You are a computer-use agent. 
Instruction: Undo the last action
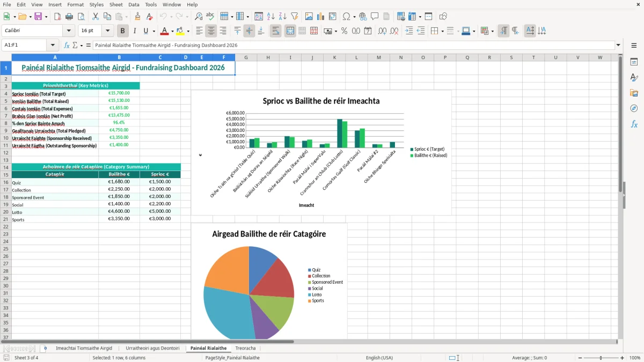(x=163, y=17)
